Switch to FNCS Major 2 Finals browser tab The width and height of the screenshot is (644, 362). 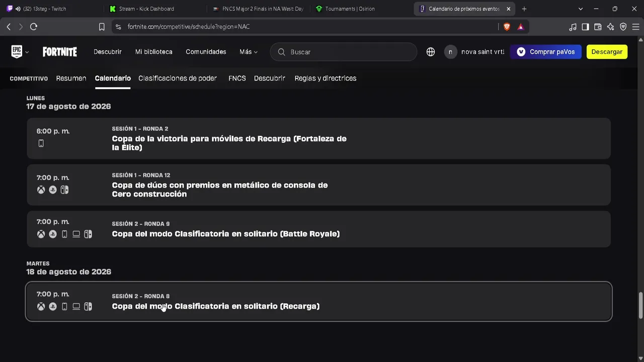(258, 9)
